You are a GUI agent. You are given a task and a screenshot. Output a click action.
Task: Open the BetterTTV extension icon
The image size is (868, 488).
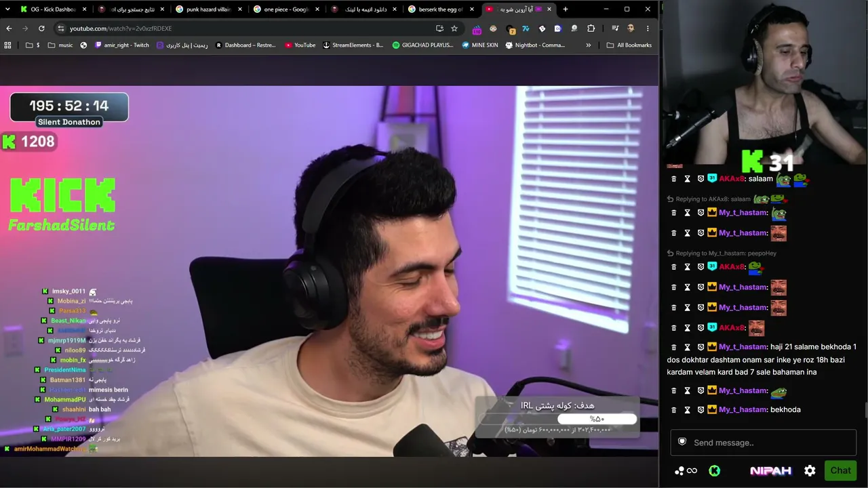(x=542, y=28)
